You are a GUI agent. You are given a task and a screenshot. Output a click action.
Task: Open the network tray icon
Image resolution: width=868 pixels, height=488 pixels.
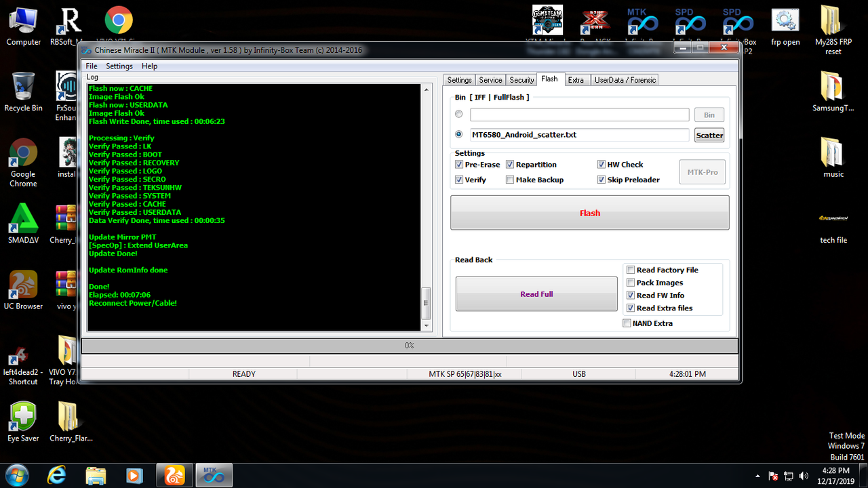[789, 476]
